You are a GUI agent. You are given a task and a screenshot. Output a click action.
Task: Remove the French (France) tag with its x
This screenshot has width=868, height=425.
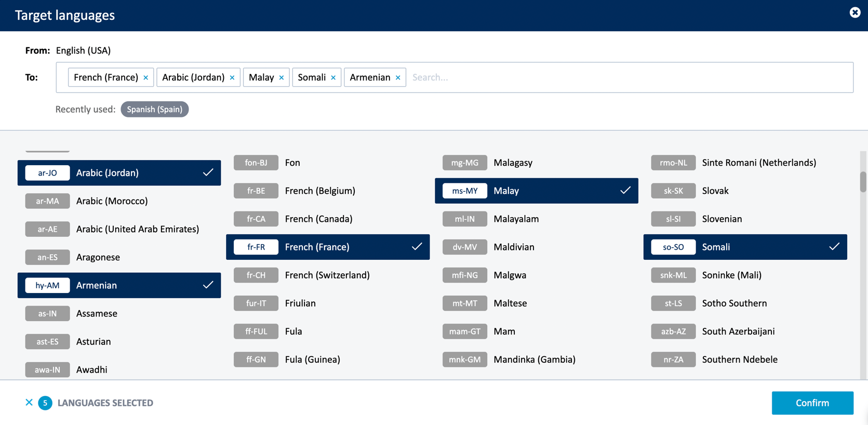click(146, 77)
